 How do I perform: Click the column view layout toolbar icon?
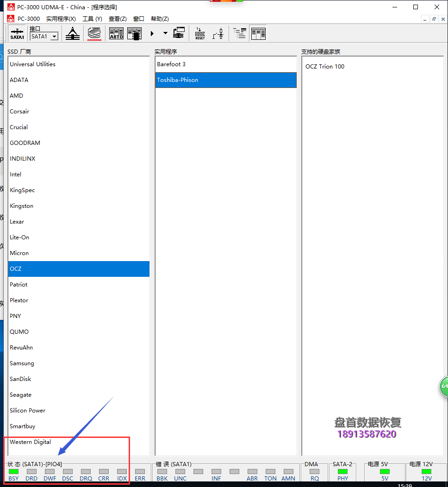(x=258, y=33)
